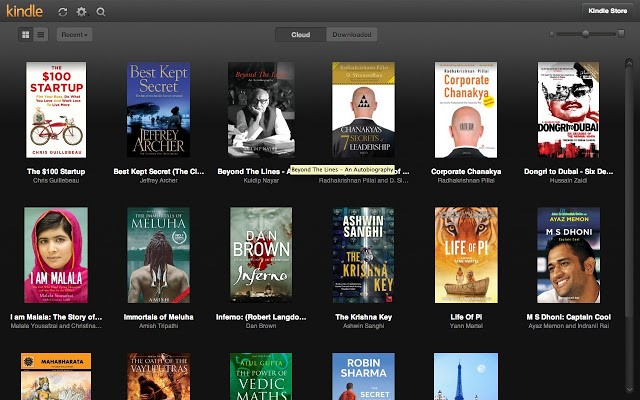
Task: Switch to grid view
Action: (25, 34)
